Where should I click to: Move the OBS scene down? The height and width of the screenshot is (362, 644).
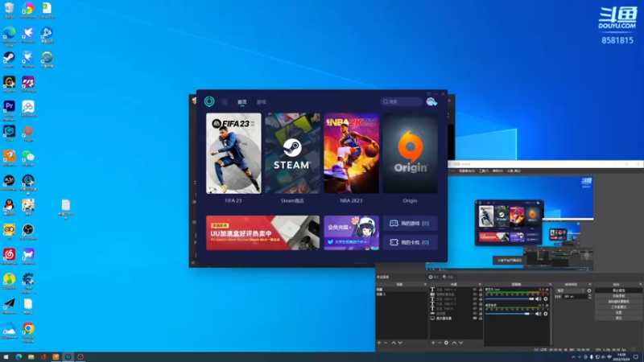click(400, 343)
